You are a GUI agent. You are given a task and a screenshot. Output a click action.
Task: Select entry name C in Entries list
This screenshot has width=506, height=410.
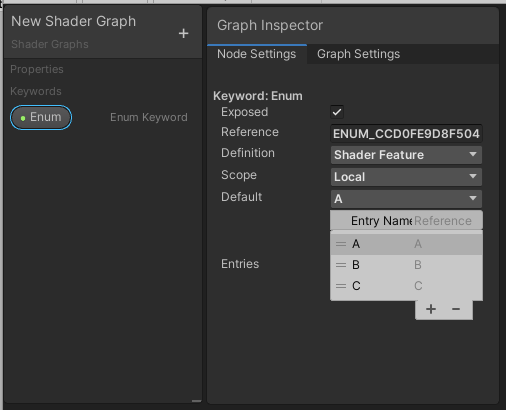(356, 286)
